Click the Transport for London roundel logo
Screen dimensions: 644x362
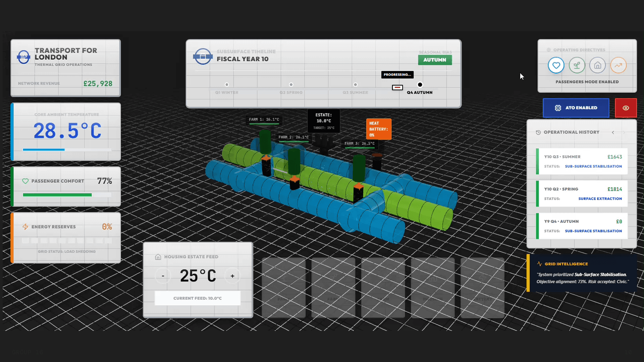(23, 57)
